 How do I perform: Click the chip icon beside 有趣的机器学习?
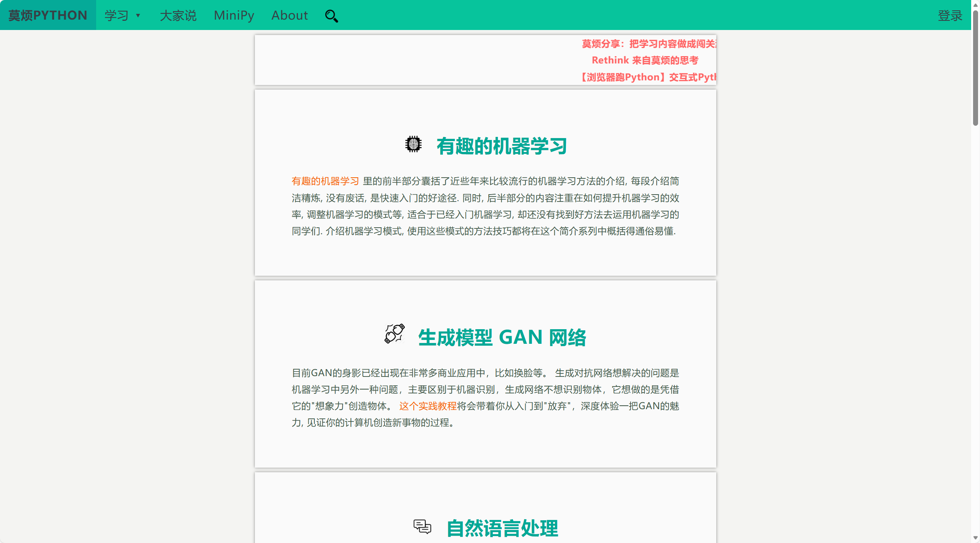coord(413,144)
